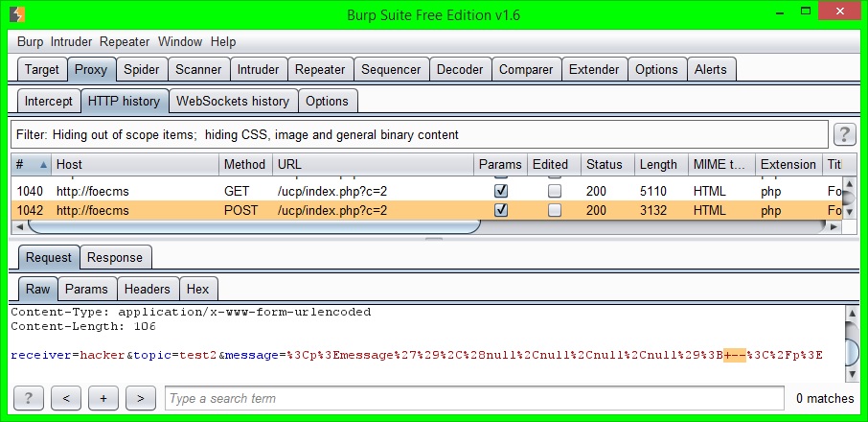Image resolution: width=868 pixels, height=422 pixels.
Task: Click length value 3132
Action: coord(653,210)
